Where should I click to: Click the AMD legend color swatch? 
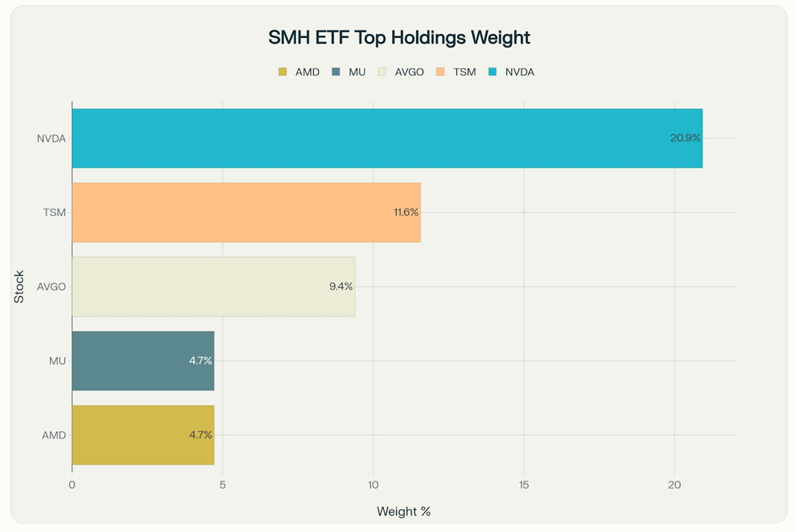pyautogui.click(x=283, y=72)
